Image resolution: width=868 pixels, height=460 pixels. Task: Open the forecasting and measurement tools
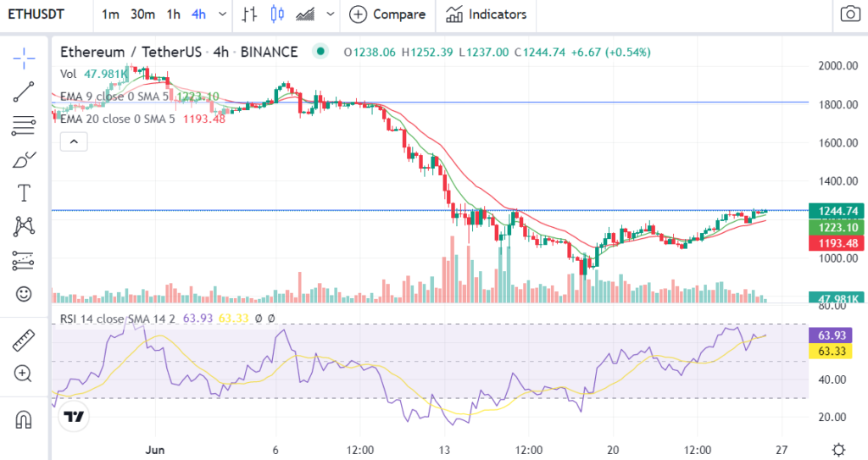pyautogui.click(x=24, y=261)
